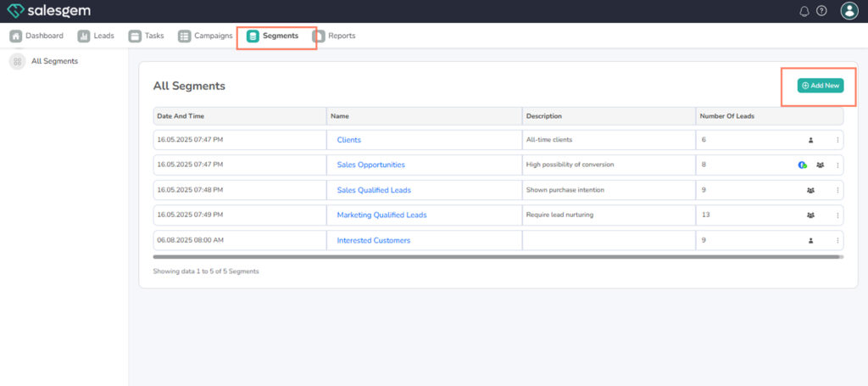Click the single-user icon in Interested Customers row
Viewport: 868px width, 386px height.
click(x=810, y=241)
